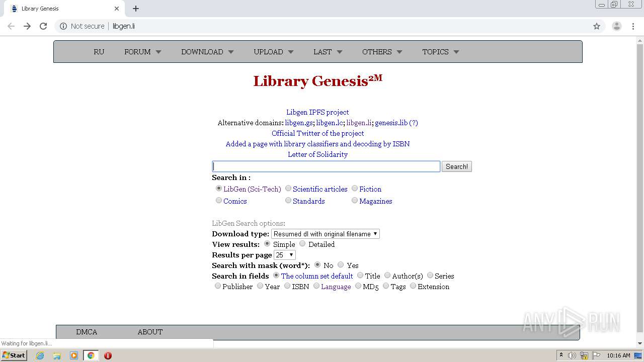
Task: Open the Chrome profile avatar
Action: click(617, 26)
